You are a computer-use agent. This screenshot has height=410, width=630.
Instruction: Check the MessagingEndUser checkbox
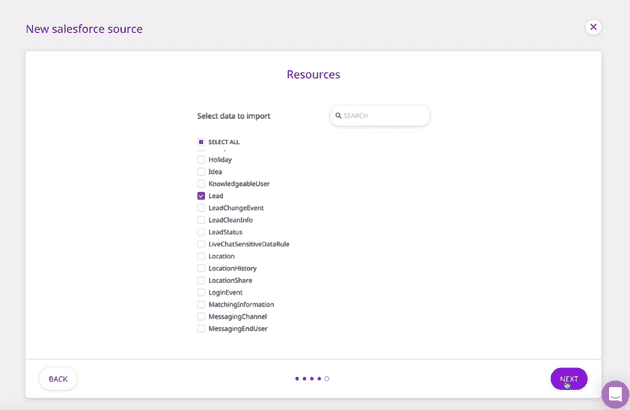pos(201,328)
